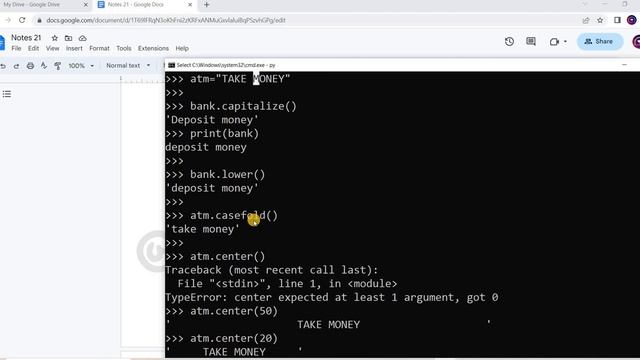Select the paint format tool
Image resolution: width=640 pixels, height=360 pixels.
[x=58, y=66]
